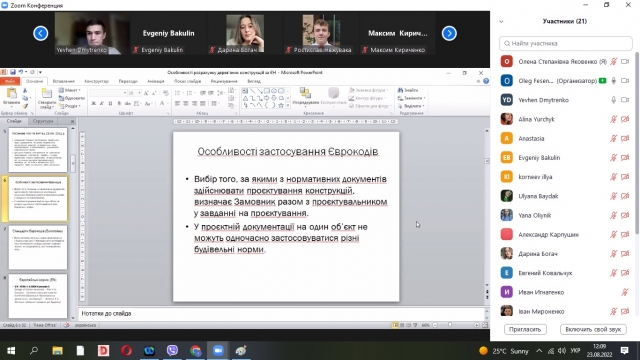Screen dimensions: 640x360
Task: Show next video participants with right arrow
Action: (x=449, y=33)
